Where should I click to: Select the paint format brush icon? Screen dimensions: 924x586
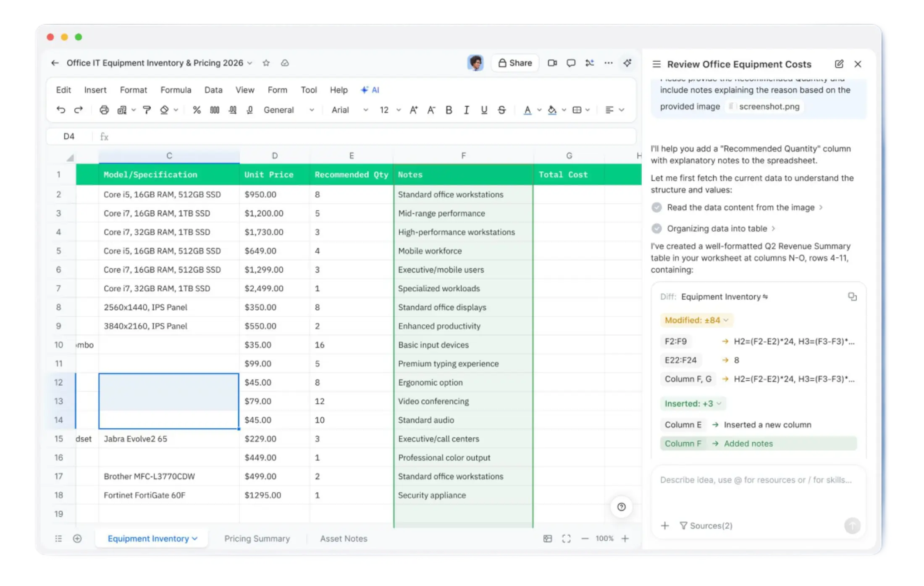147,110
